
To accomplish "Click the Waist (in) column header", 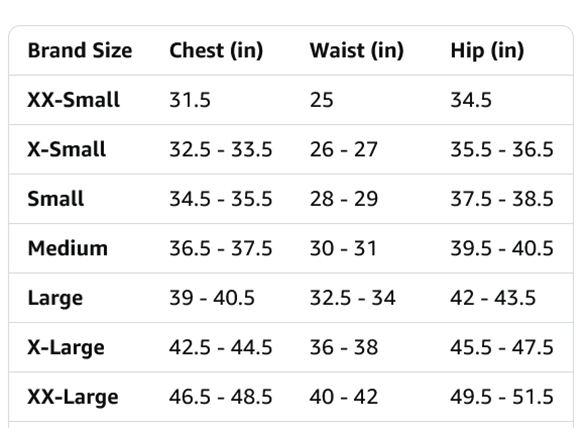I will pos(357,51).
